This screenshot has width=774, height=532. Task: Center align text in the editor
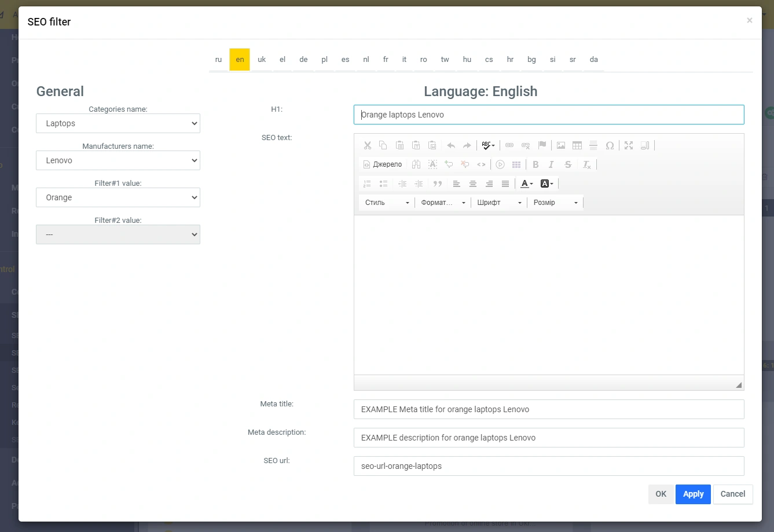(x=473, y=184)
